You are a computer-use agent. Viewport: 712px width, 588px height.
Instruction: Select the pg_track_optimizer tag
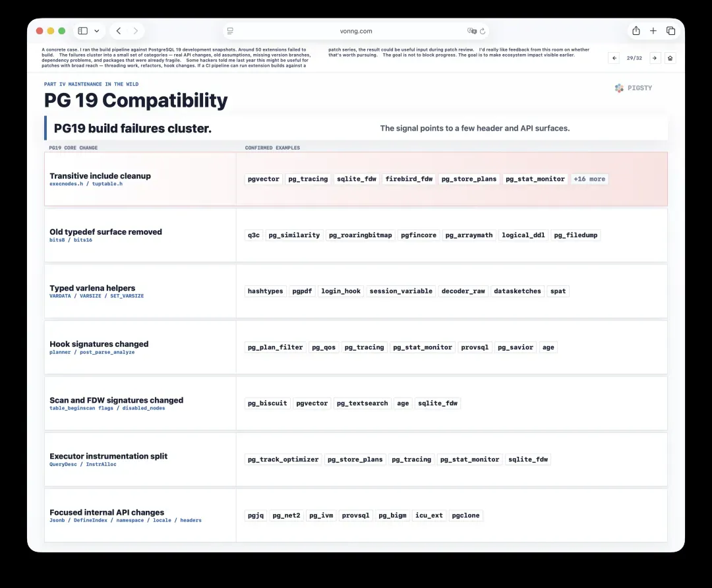[283, 459]
